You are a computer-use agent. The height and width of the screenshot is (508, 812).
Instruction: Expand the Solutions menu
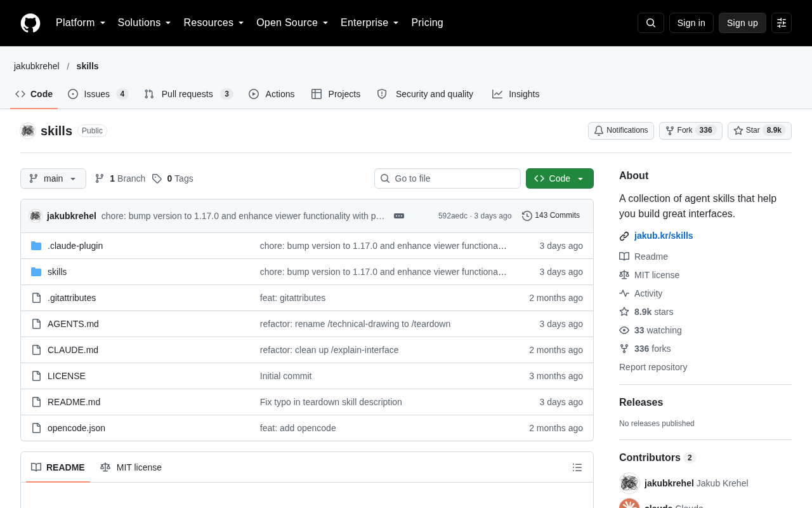[144, 23]
